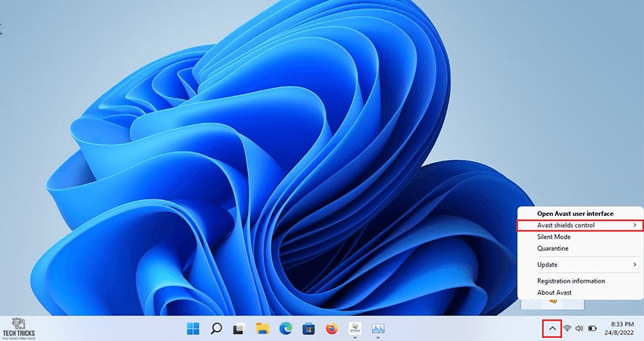The width and height of the screenshot is (644, 341).
Task: Open the graph monitor app on the taskbar
Action: pyautogui.click(x=378, y=328)
